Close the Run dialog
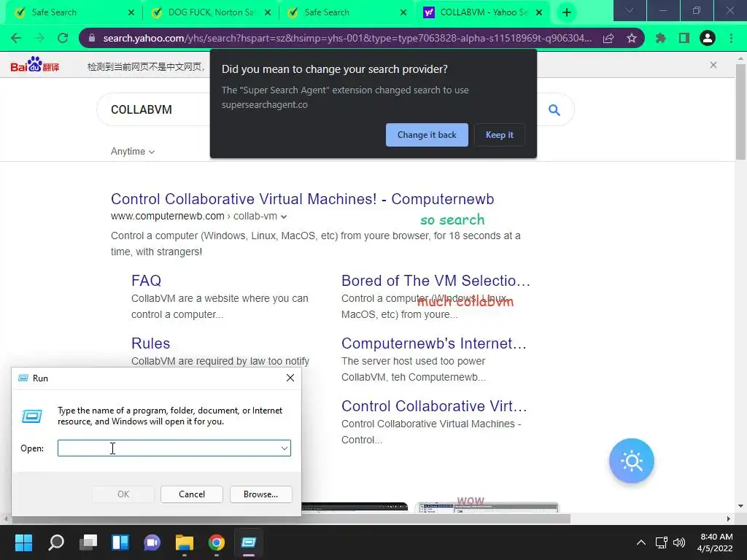This screenshot has height=560, width=747. tap(290, 378)
